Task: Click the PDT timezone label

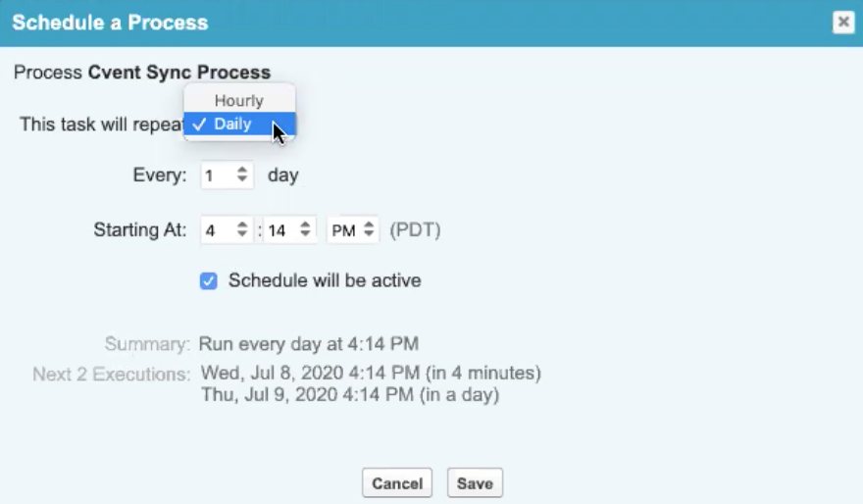Action: (x=415, y=231)
